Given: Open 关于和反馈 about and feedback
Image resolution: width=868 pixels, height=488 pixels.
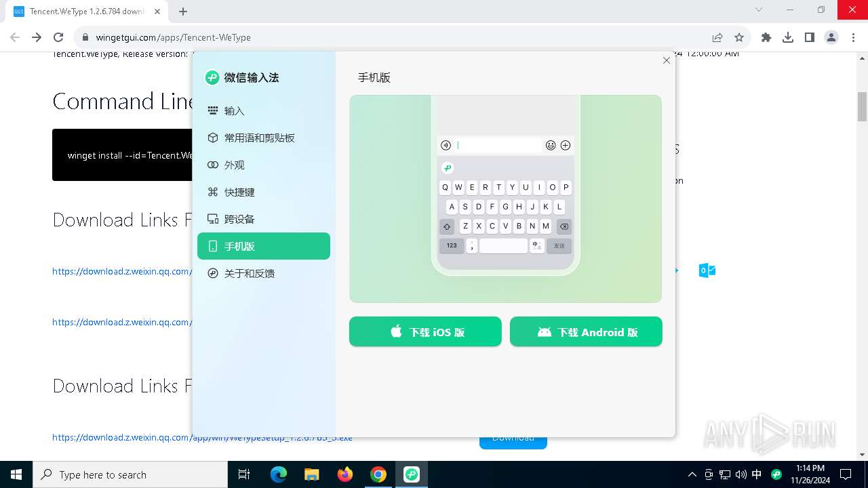Looking at the screenshot, I should coord(263,273).
